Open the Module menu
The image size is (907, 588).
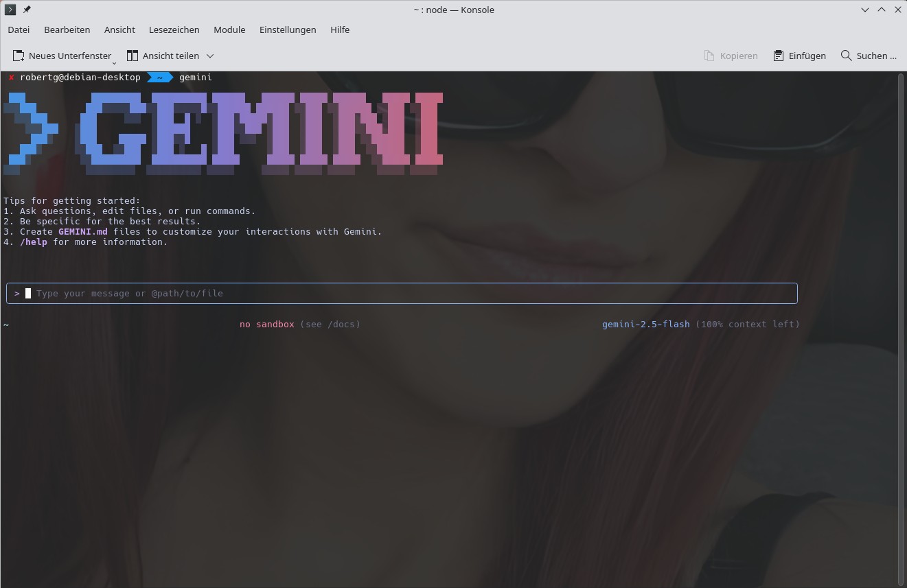(229, 30)
